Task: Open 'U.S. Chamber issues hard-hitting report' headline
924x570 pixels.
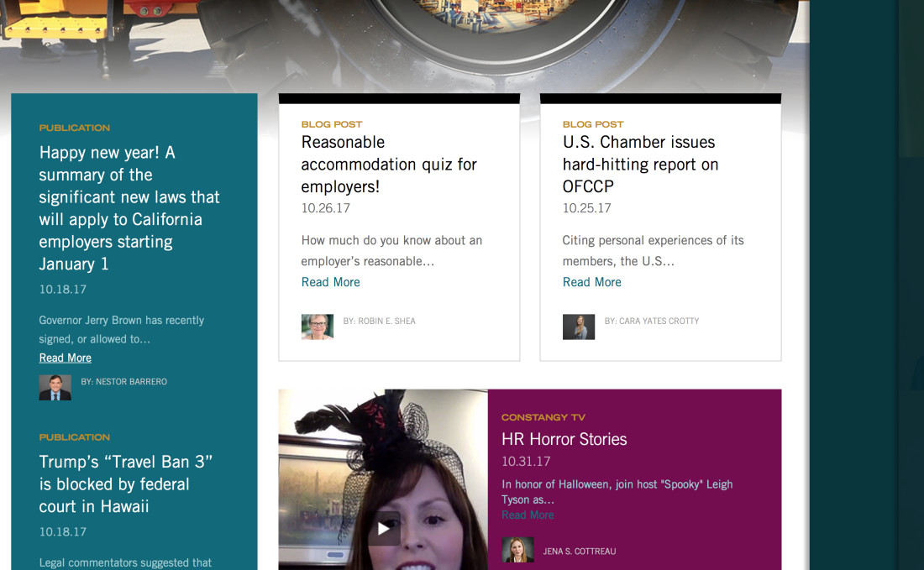Action: click(640, 165)
